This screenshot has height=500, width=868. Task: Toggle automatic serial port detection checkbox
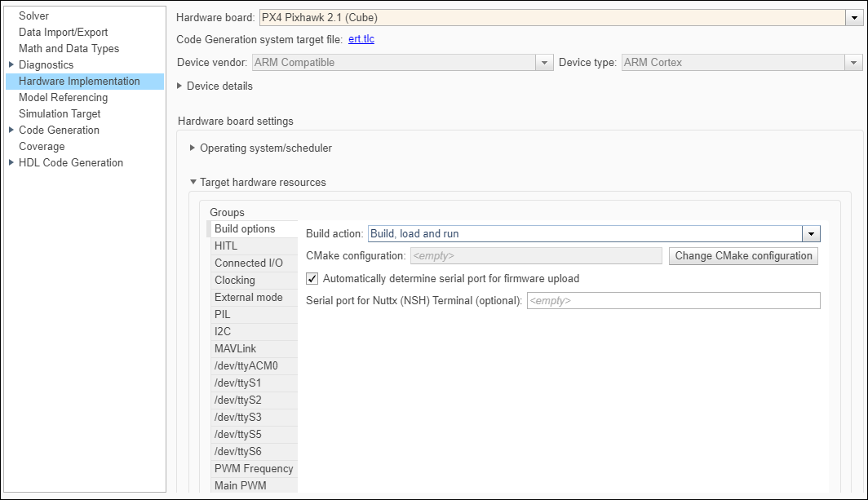(x=312, y=279)
